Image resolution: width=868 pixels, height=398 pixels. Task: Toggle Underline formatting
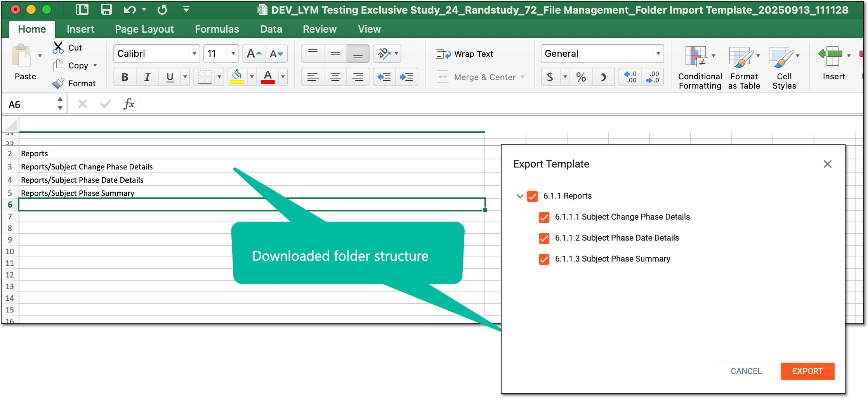170,77
